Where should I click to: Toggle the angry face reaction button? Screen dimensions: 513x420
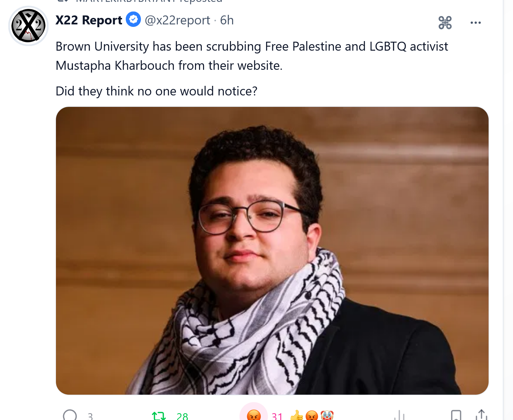254,415
